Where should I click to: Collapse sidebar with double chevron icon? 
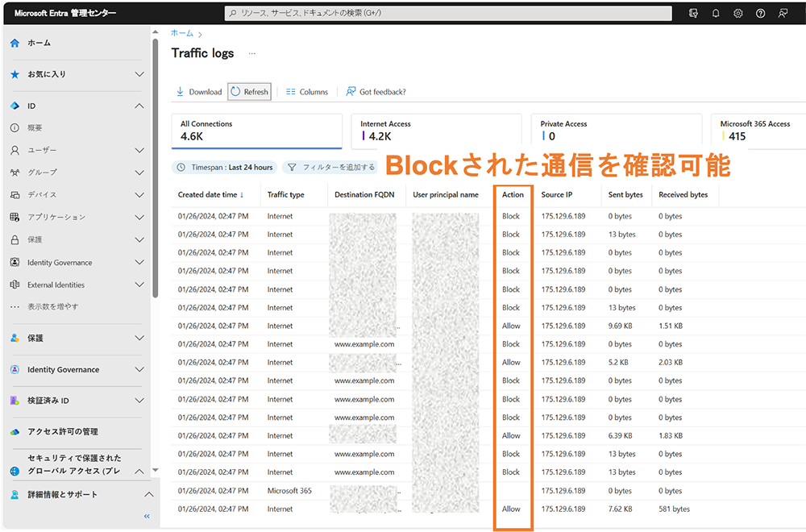tap(147, 516)
